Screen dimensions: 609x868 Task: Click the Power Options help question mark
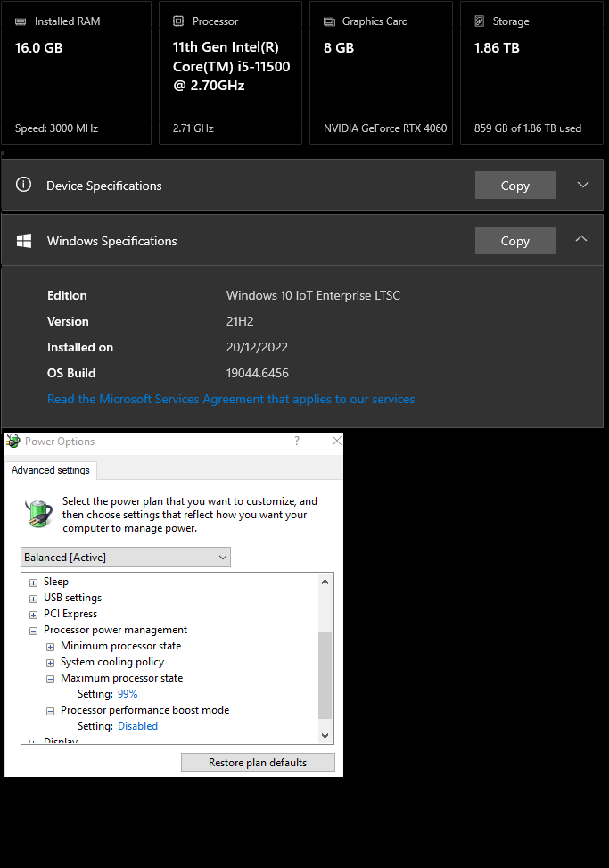coord(297,441)
